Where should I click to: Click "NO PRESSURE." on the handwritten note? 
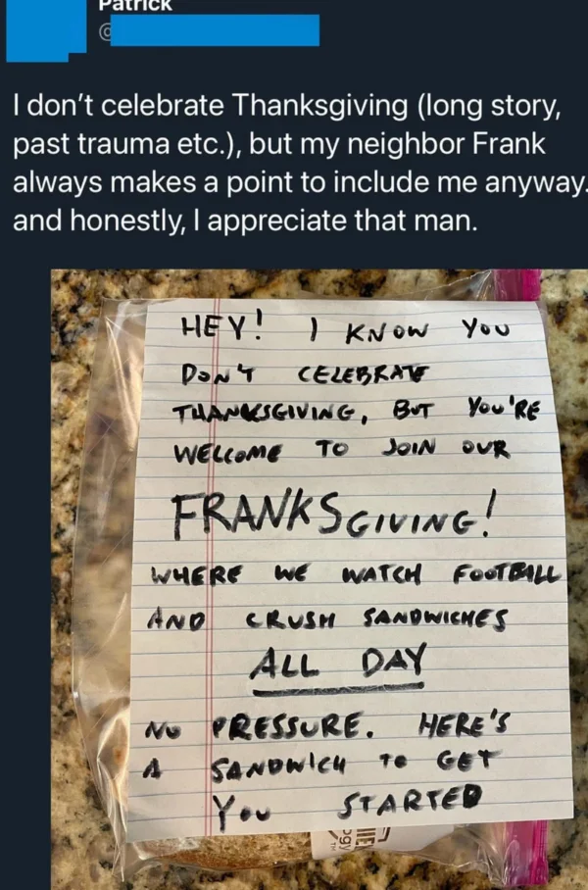coord(265,732)
